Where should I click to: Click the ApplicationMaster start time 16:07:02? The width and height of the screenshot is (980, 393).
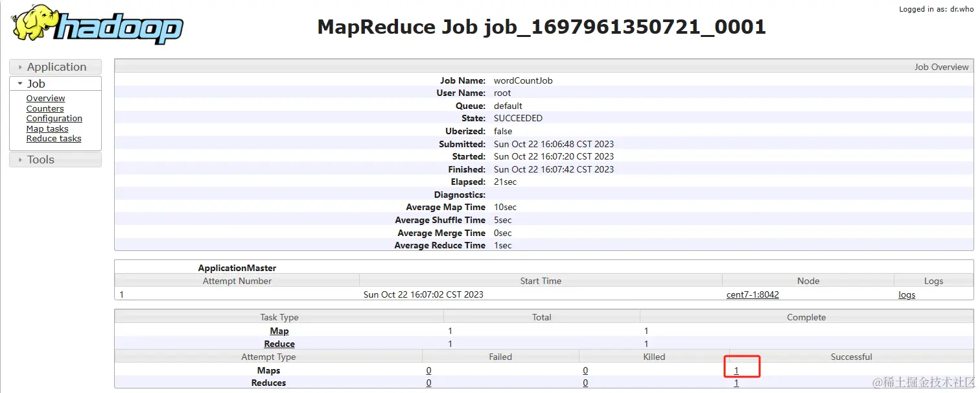[423, 294]
